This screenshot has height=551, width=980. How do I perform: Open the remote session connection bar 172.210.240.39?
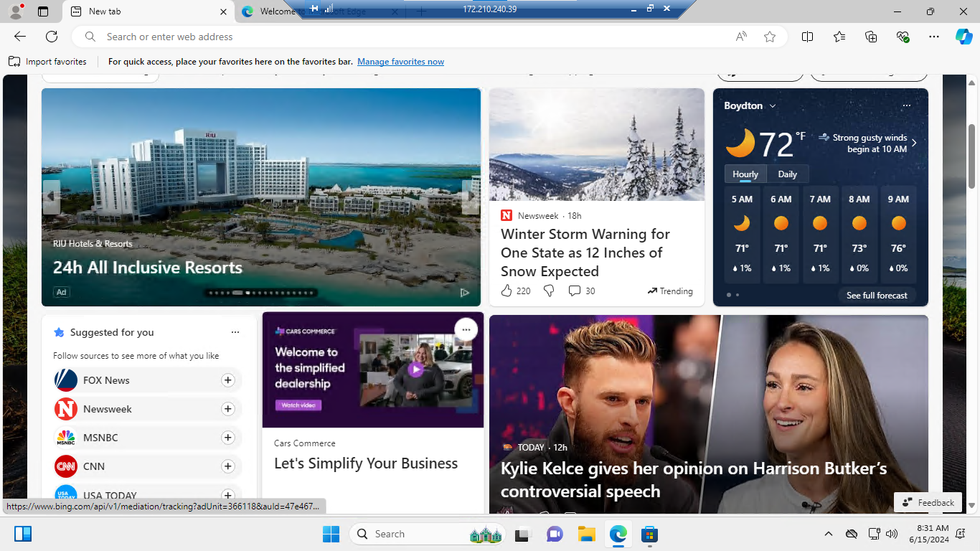pyautogui.click(x=490, y=9)
